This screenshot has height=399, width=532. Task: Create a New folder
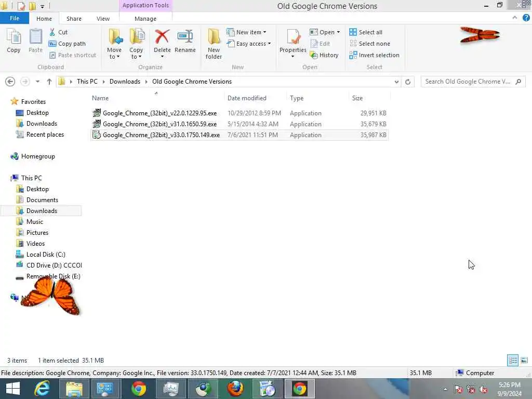[214, 44]
